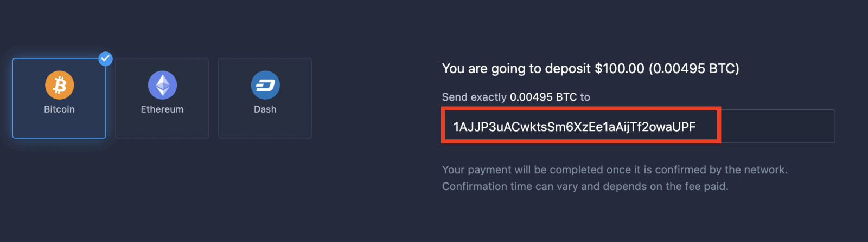Click the Ethereum diamond logo icon

pos(162,85)
